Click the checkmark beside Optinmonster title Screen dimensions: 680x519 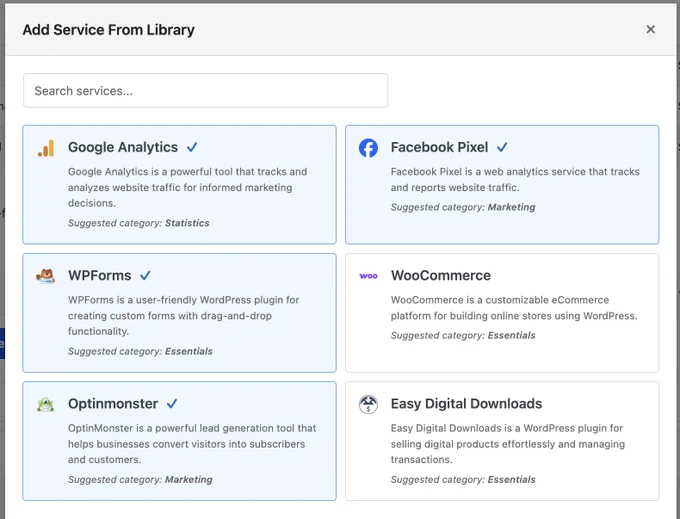(x=172, y=404)
